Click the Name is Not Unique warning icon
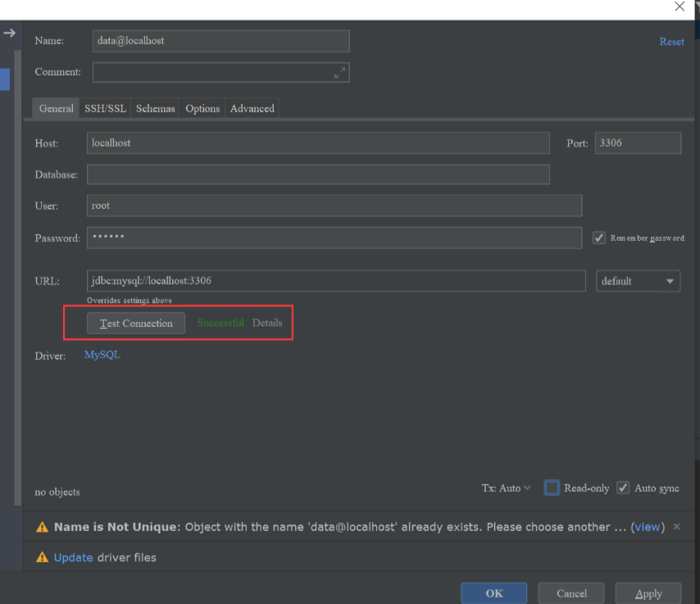This screenshot has width=700, height=604. pos(42,527)
